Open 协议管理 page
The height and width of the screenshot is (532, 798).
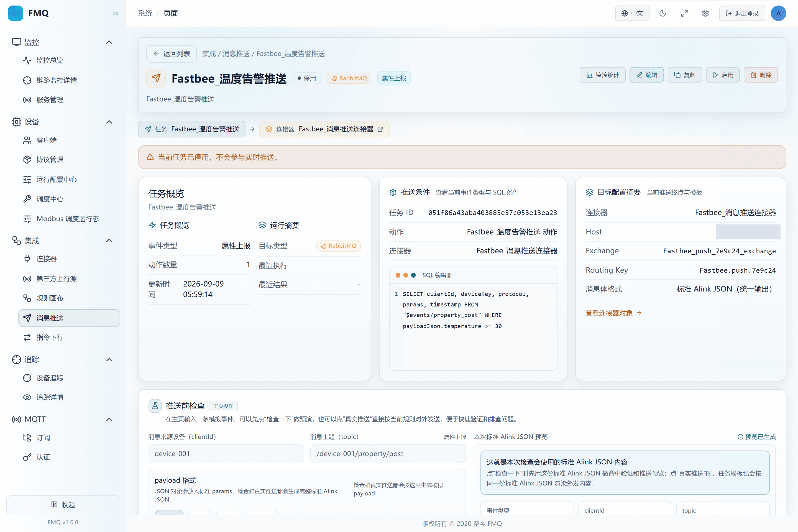(69, 160)
